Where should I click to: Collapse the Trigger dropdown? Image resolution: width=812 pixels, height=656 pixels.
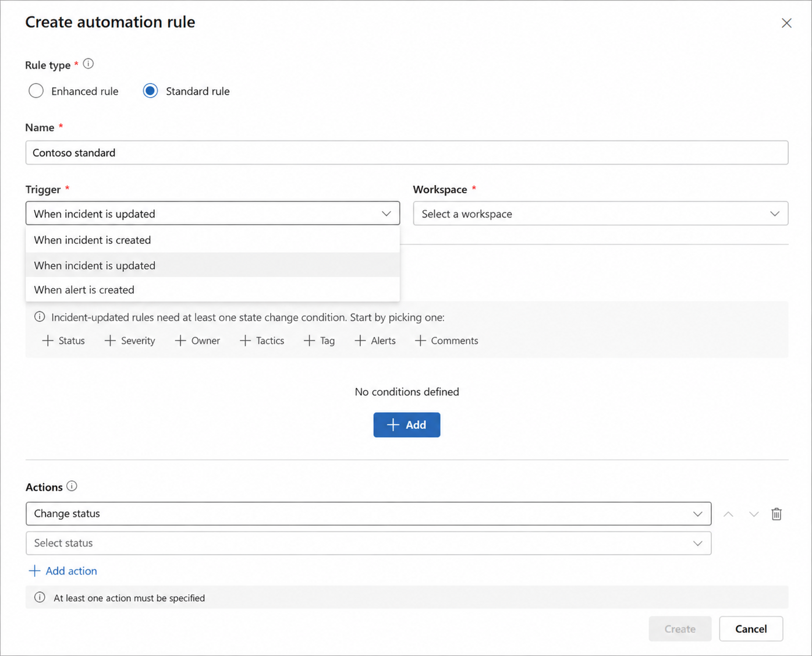tap(212, 214)
